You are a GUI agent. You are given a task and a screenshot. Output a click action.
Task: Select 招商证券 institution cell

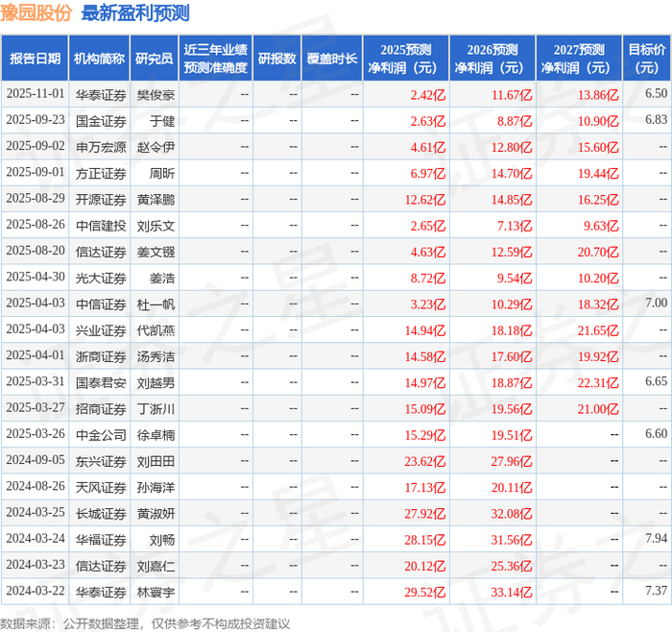(101, 408)
